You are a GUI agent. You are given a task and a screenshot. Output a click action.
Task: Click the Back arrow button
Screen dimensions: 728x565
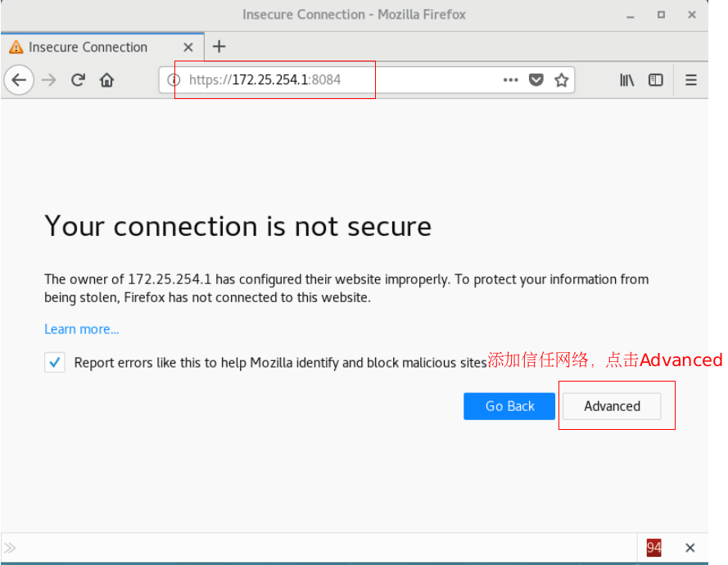(19, 80)
